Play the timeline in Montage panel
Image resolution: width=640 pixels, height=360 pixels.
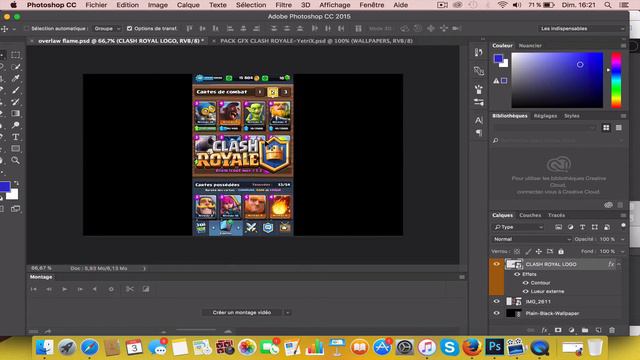[64, 289]
